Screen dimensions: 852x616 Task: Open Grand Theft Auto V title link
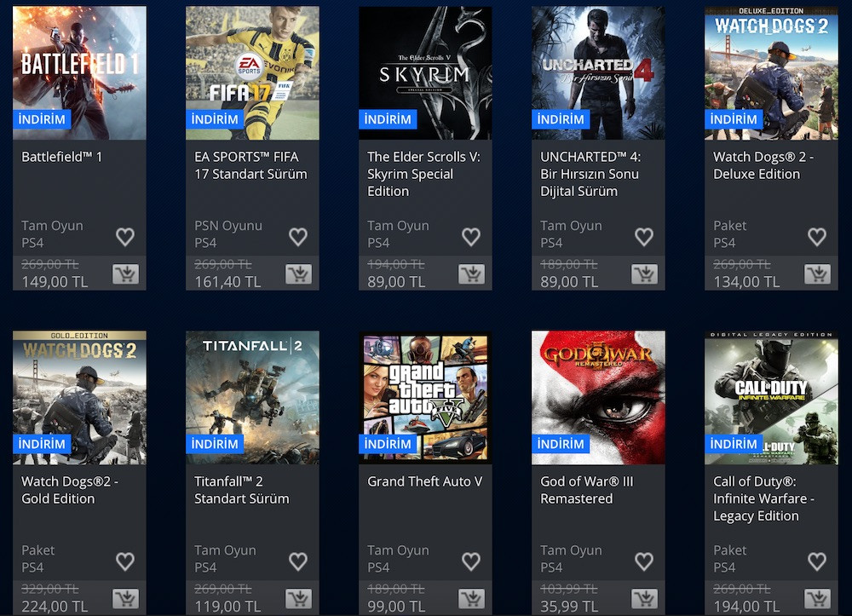pyautogui.click(x=424, y=482)
